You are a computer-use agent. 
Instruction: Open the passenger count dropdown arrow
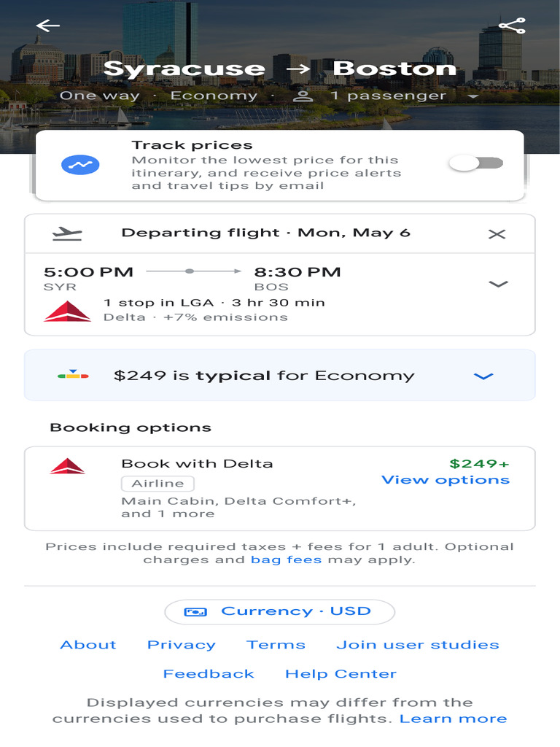click(473, 96)
